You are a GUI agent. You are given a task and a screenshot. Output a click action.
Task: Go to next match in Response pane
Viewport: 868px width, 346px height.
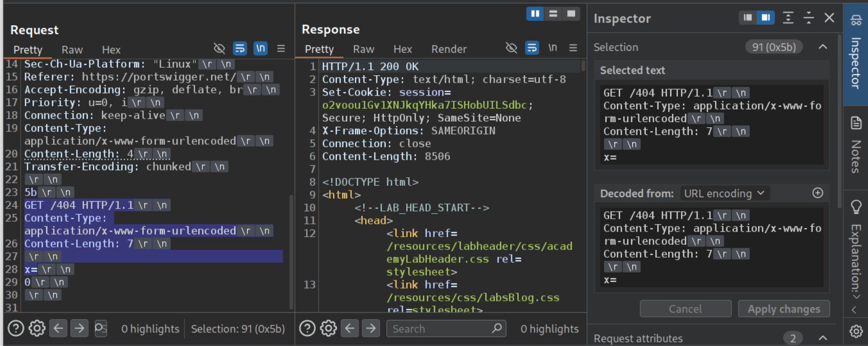pyautogui.click(x=371, y=328)
